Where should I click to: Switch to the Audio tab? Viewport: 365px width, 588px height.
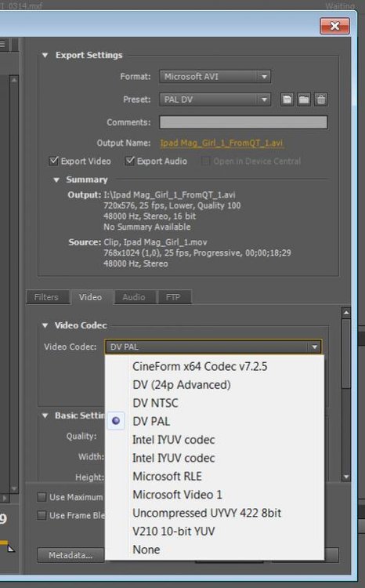click(134, 297)
